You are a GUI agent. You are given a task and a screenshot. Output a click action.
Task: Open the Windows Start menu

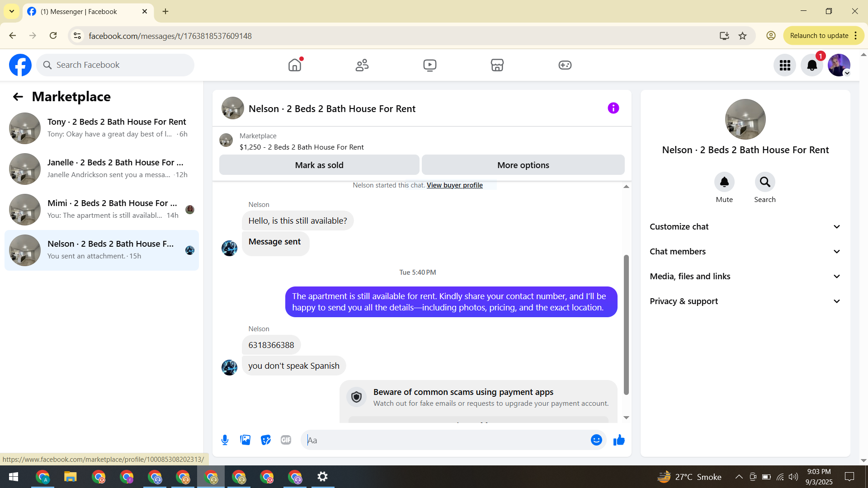pyautogui.click(x=14, y=477)
